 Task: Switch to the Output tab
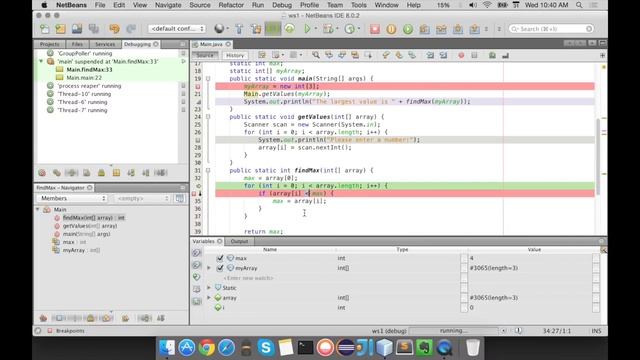pos(239,242)
